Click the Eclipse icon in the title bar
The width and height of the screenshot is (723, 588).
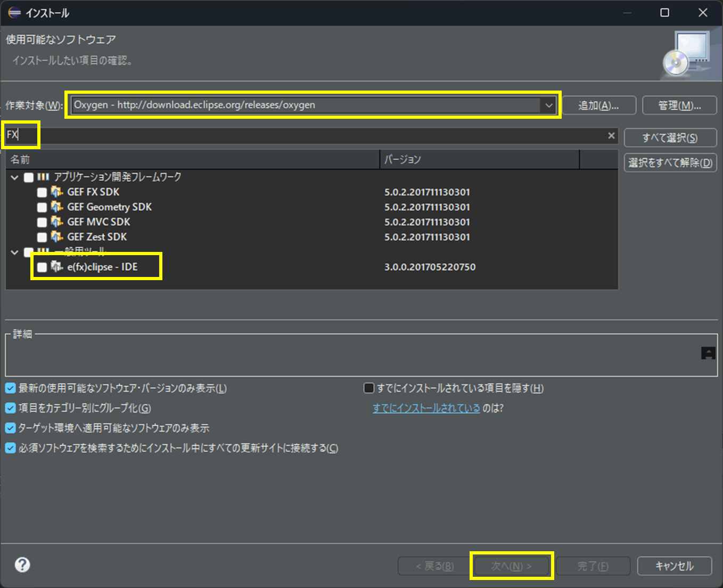pyautogui.click(x=14, y=13)
